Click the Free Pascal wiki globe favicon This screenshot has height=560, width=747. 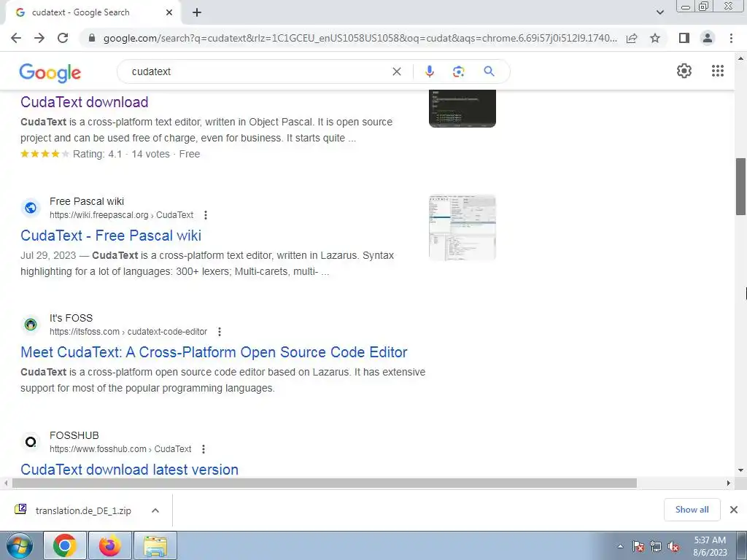pyautogui.click(x=31, y=208)
